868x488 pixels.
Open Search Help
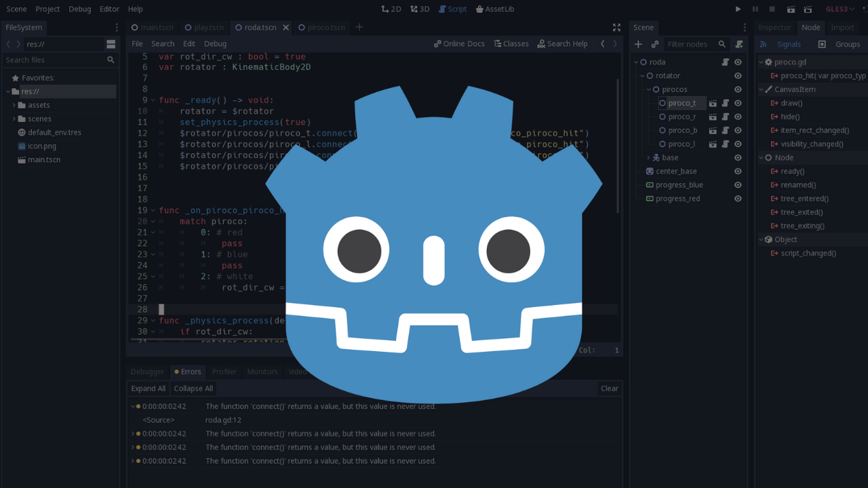[562, 43]
